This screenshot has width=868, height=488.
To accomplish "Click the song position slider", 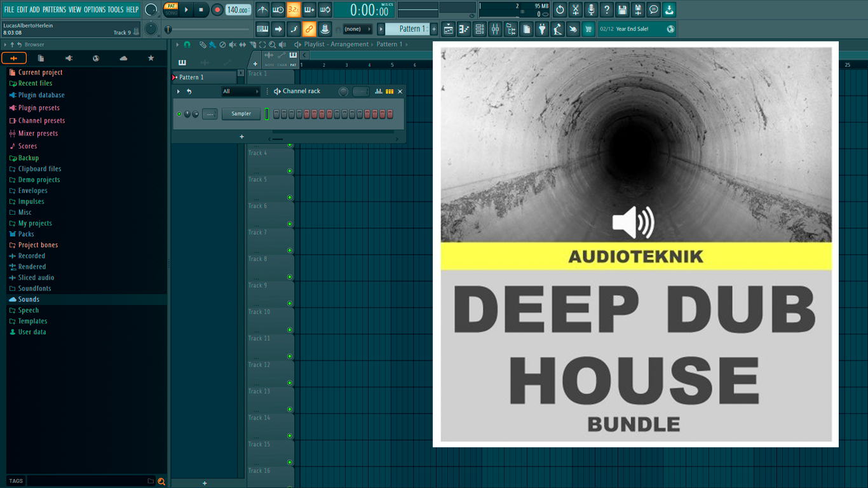I will (x=208, y=29).
